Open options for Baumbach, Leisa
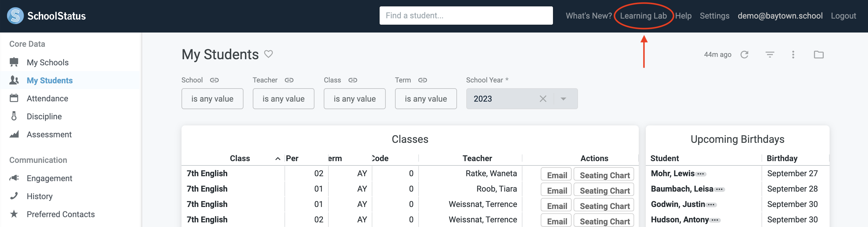Viewport: 868px width, 227px height. 719,189
